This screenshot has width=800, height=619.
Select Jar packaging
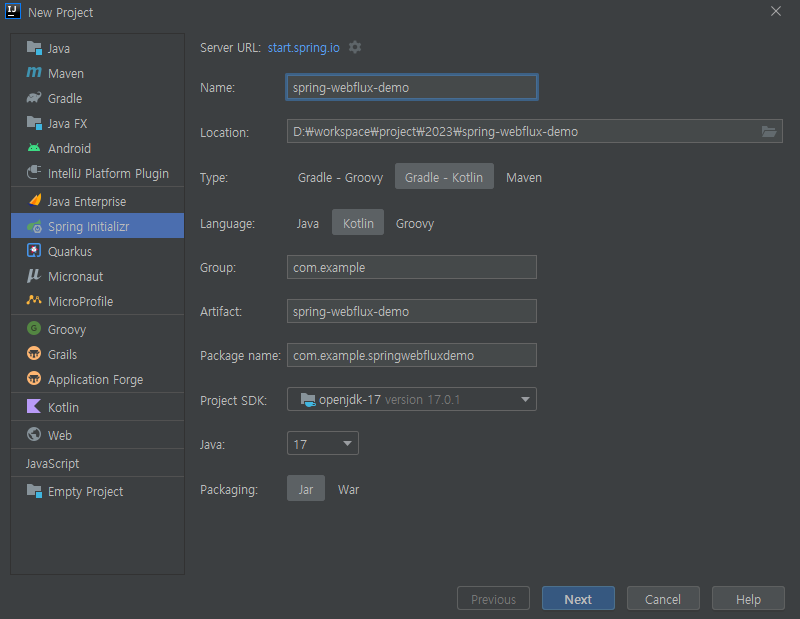click(306, 488)
